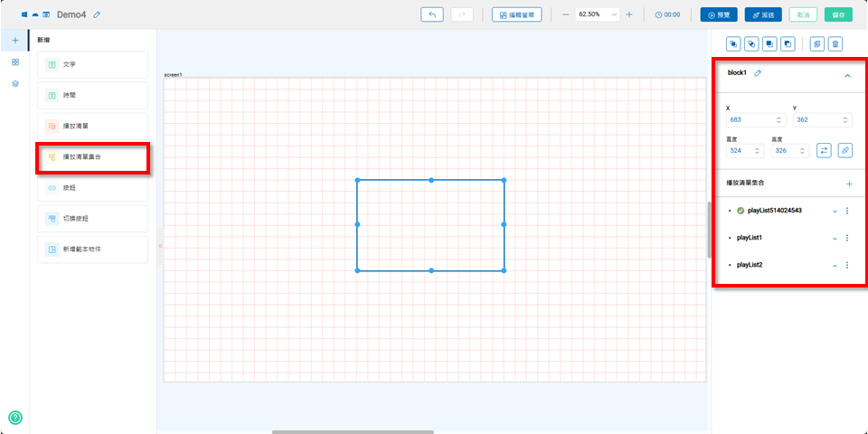
Task: Click the 預覽 preview button
Action: 719,14
